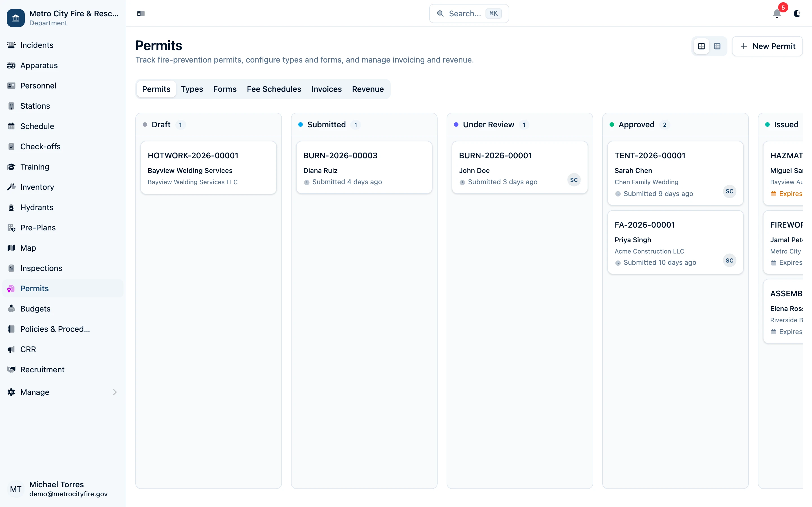Open the Invoices tab
The height and width of the screenshot is (507, 812).
(x=326, y=89)
